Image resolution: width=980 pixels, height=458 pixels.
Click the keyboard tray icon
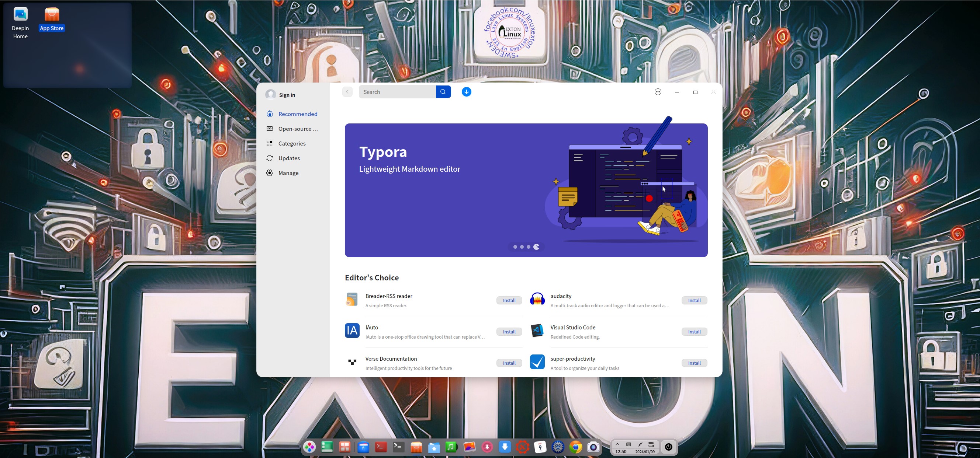coord(629,444)
